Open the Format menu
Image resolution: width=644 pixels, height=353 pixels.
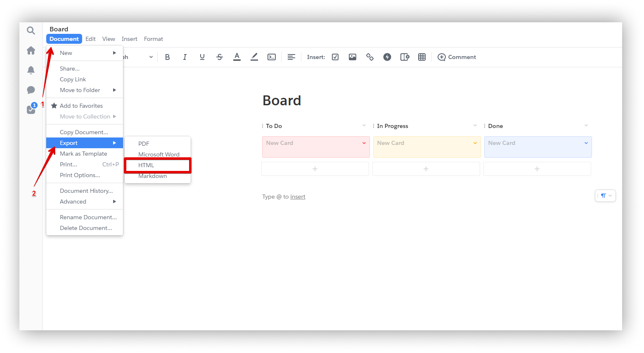(x=154, y=39)
